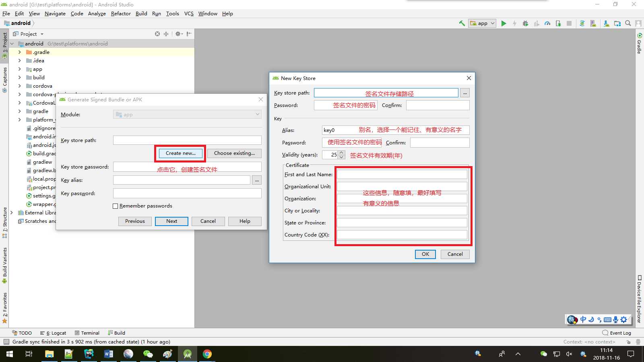Open the File menu
The height and width of the screenshot is (362, 644).
click(x=6, y=13)
